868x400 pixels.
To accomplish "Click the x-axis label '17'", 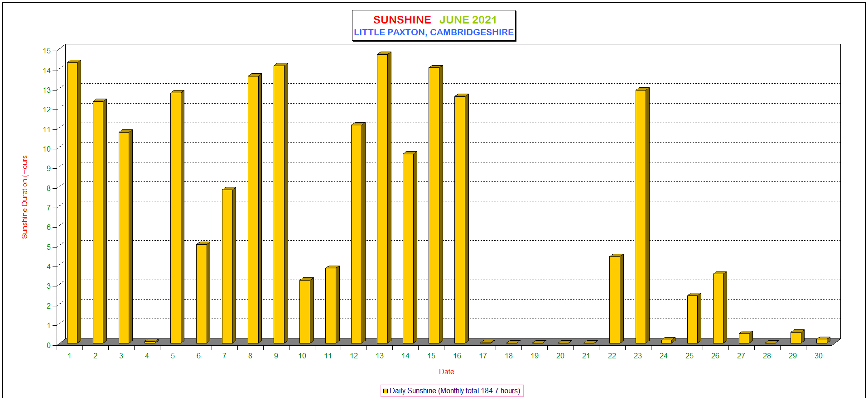I will point(483,356).
